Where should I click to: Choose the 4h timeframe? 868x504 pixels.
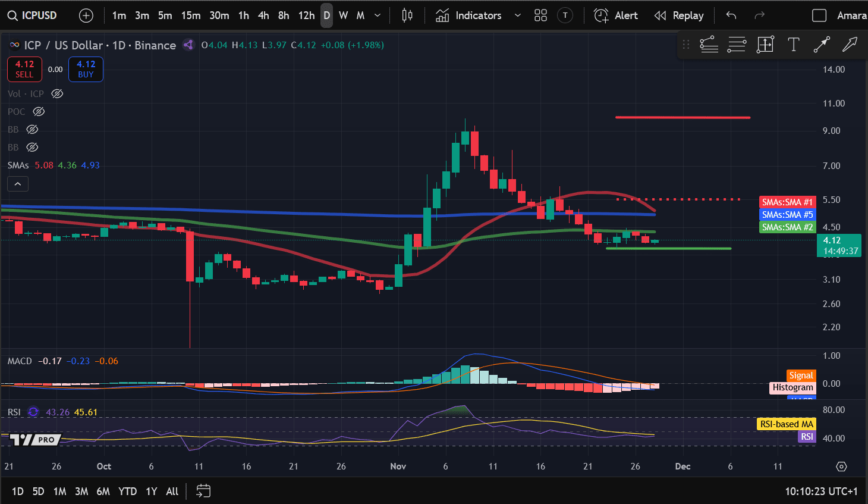point(263,15)
